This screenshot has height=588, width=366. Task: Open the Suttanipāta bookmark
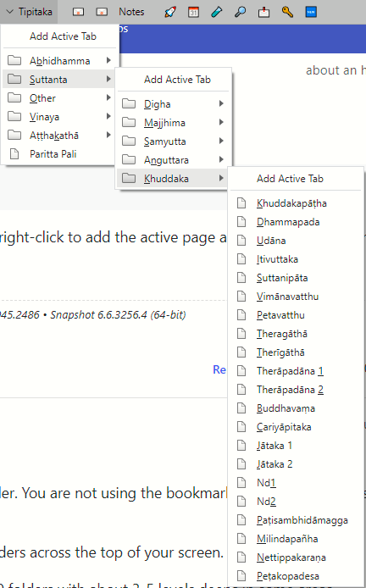coord(296,278)
